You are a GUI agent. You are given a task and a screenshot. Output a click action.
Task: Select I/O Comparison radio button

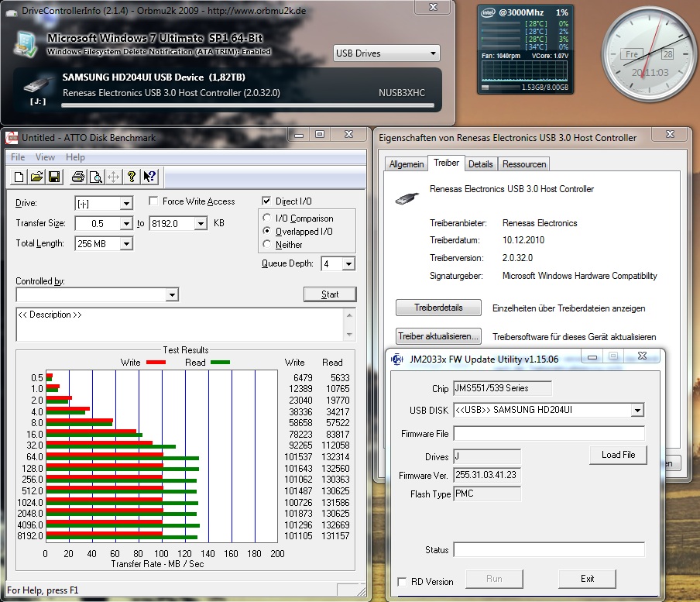click(x=267, y=218)
